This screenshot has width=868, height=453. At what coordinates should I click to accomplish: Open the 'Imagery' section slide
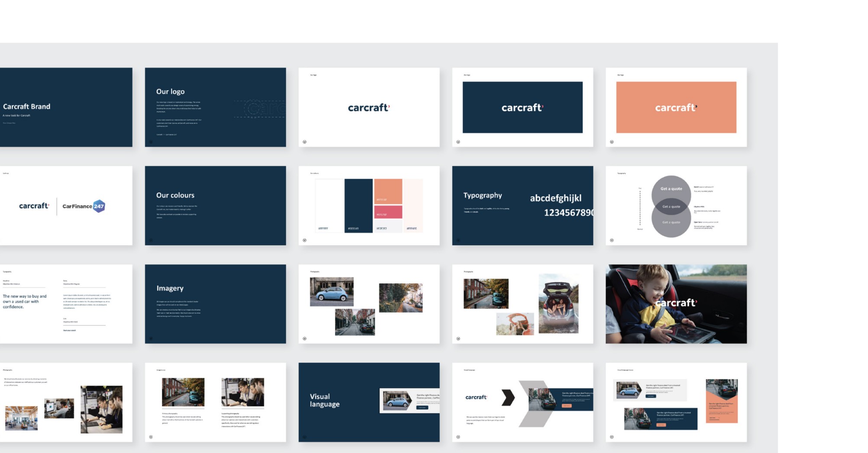215,304
